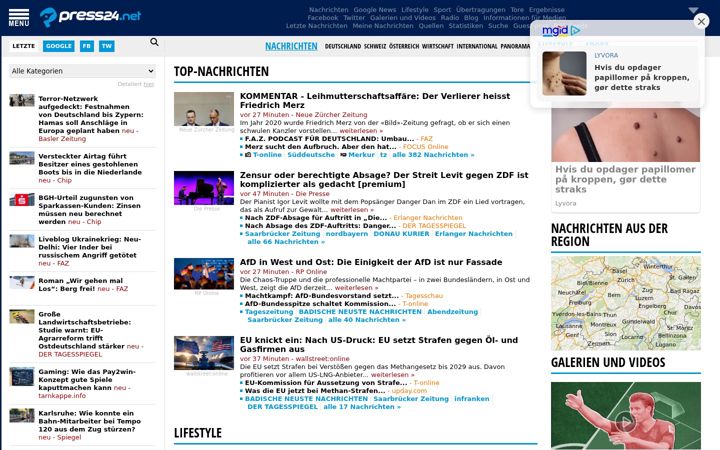The image size is (720, 450).
Task: Click the piano concert thumbnail
Action: click(x=204, y=188)
